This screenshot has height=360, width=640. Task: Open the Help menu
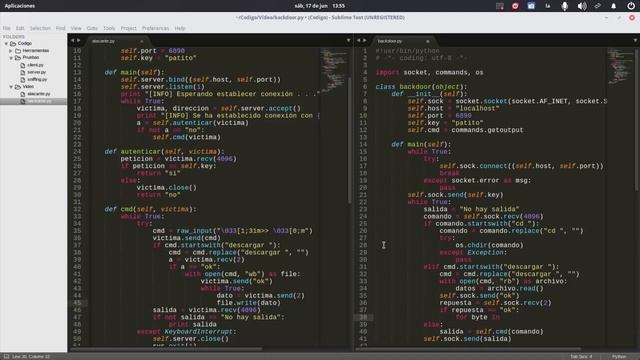pos(180,28)
